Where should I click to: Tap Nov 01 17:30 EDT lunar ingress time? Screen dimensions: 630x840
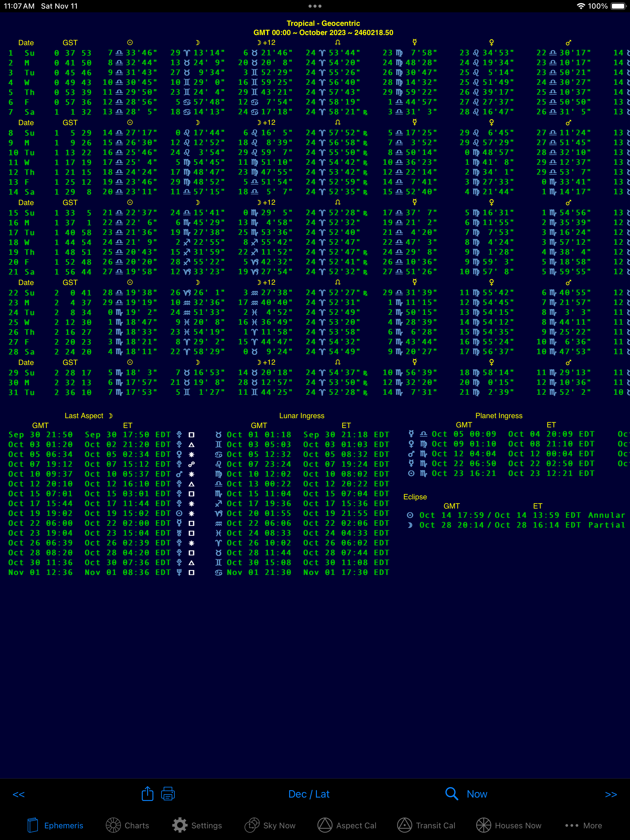pos(346,572)
